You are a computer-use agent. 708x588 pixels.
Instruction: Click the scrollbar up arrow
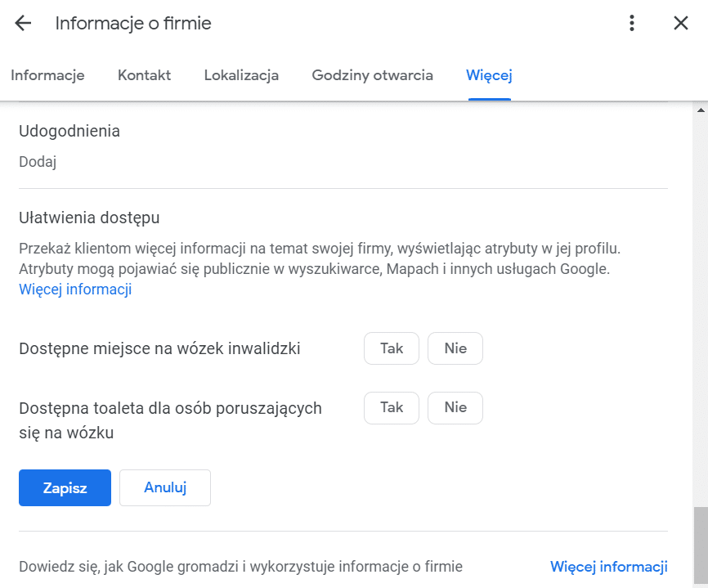(x=701, y=110)
